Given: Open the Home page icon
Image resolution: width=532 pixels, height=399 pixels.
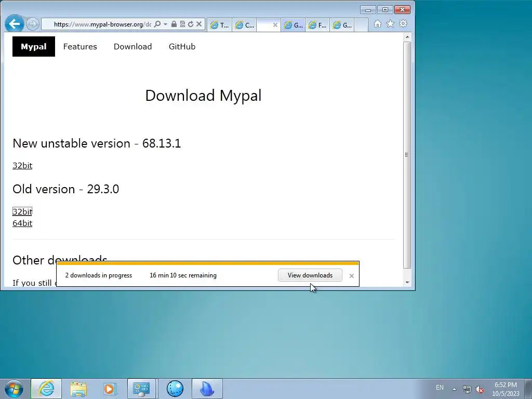Looking at the screenshot, I should point(378,24).
